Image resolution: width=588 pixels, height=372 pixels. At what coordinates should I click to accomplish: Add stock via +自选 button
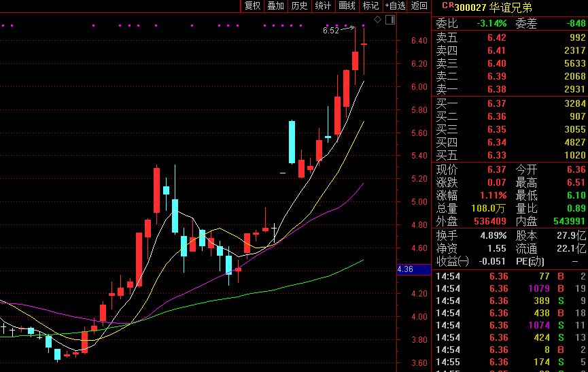[x=395, y=5]
